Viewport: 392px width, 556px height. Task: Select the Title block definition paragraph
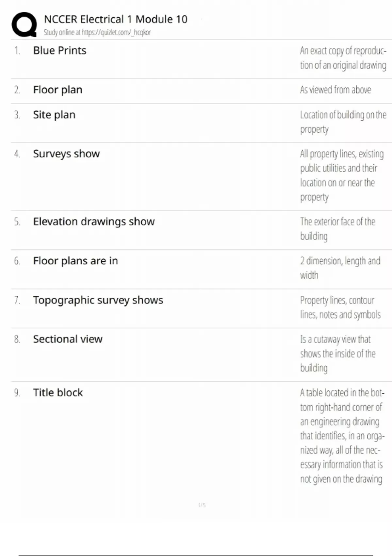click(x=342, y=436)
